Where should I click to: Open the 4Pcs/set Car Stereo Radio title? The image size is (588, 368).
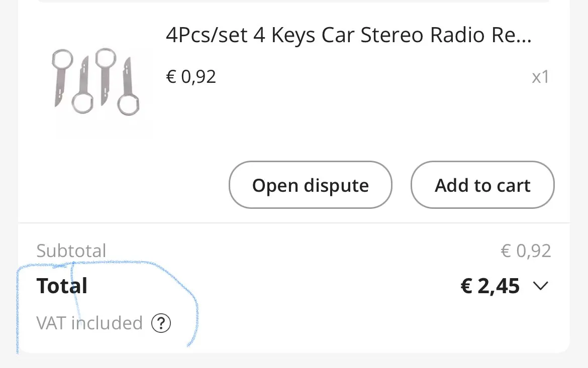[x=348, y=36]
